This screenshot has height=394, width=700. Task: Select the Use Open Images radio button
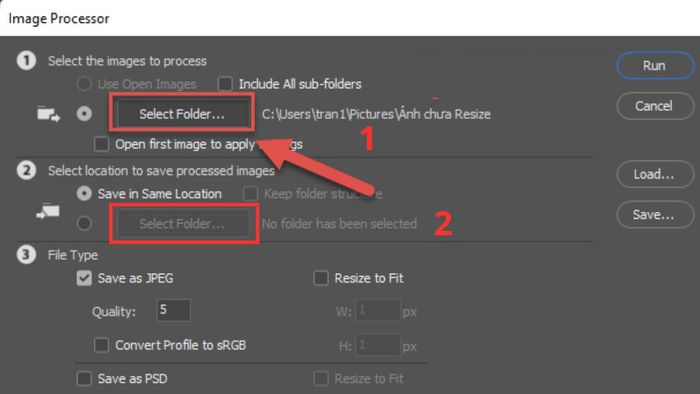[84, 84]
